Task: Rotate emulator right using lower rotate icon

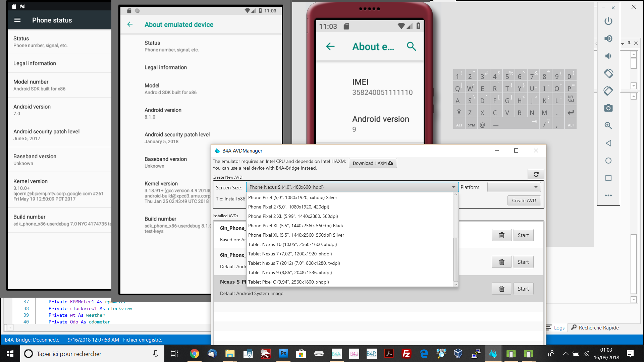Action: (608, 91)
